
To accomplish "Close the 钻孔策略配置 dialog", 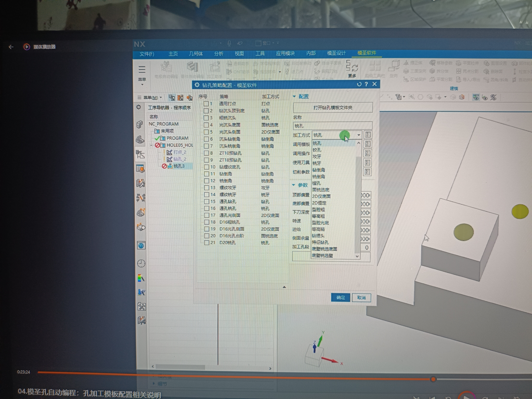I will pyautogui.click(x=374, y=84).
